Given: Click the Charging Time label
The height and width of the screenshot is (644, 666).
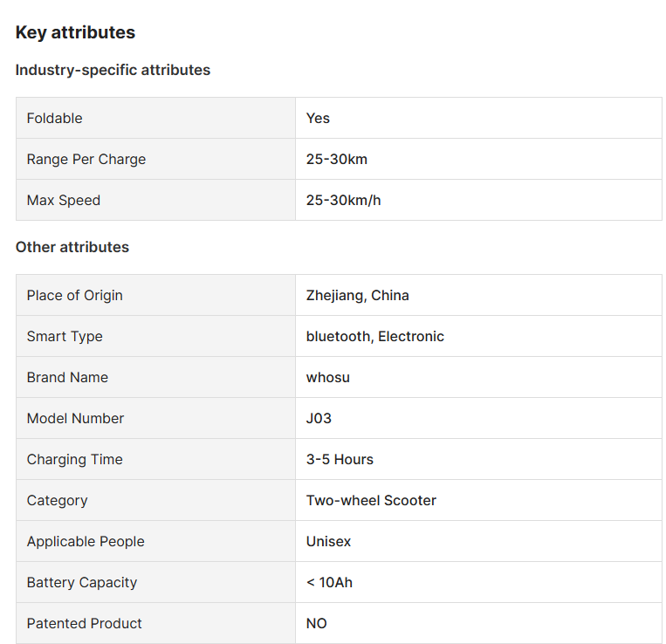Looking at the screenshot, I should 74,459.
